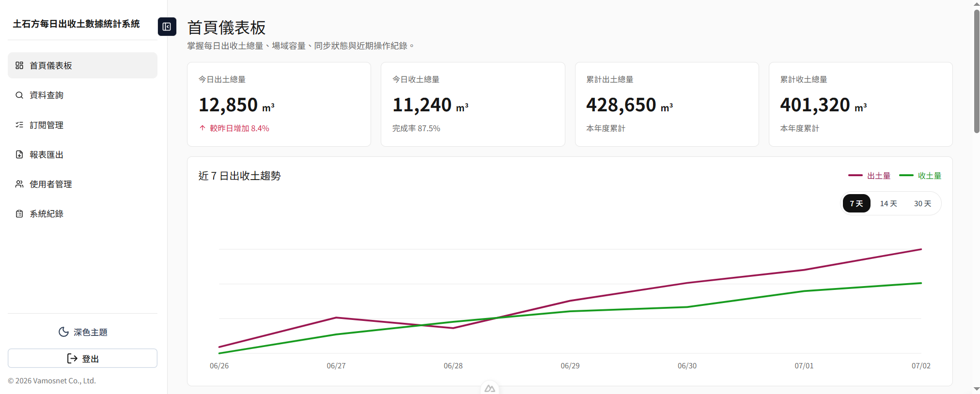Switch chart range to 30 天
This screenshot has height=394, width=980.
coord(922,203)
